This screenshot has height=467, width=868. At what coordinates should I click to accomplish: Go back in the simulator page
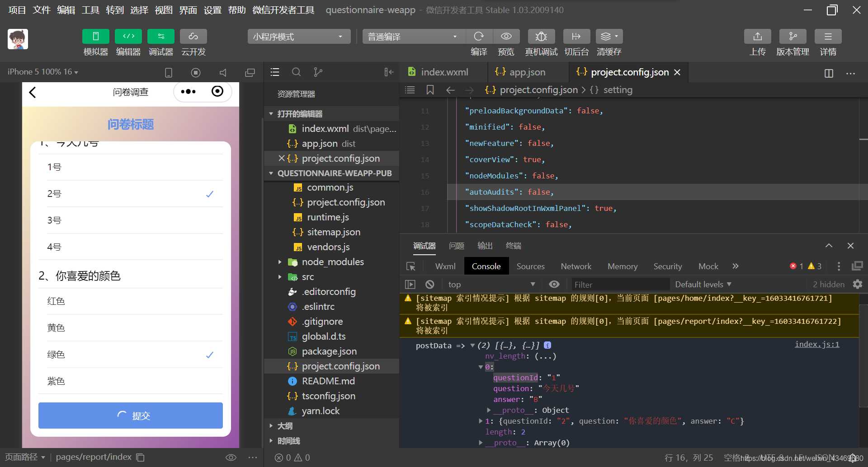pos(33,92)
